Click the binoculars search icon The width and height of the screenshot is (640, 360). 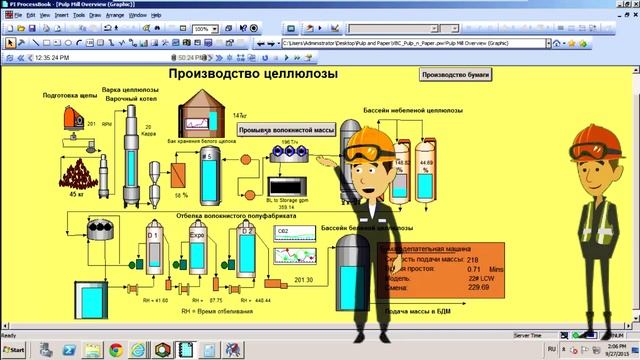[x=158, y=29]
